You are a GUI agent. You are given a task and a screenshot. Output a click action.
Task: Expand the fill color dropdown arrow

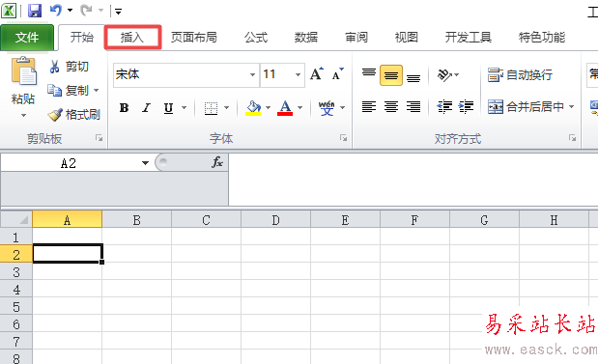(269, 108)
